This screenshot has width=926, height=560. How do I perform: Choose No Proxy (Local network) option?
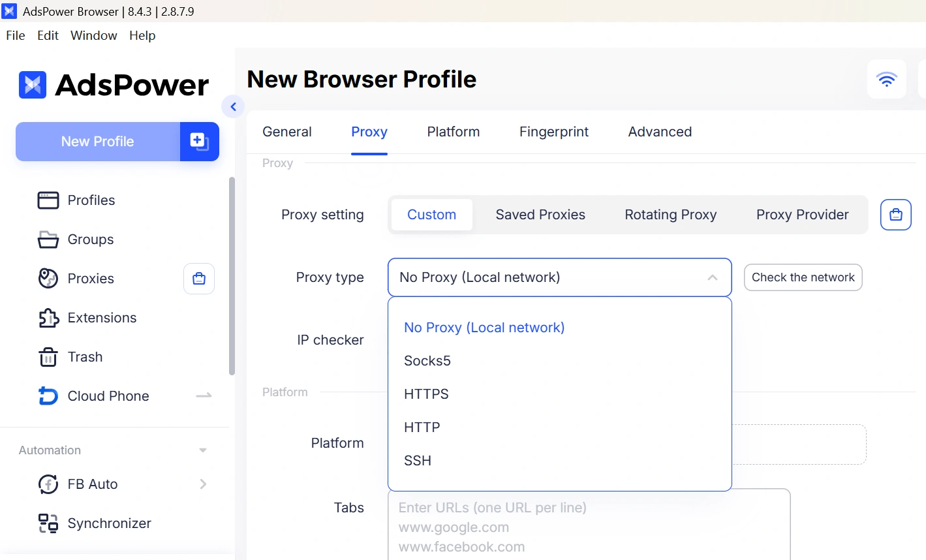point(559,328)
